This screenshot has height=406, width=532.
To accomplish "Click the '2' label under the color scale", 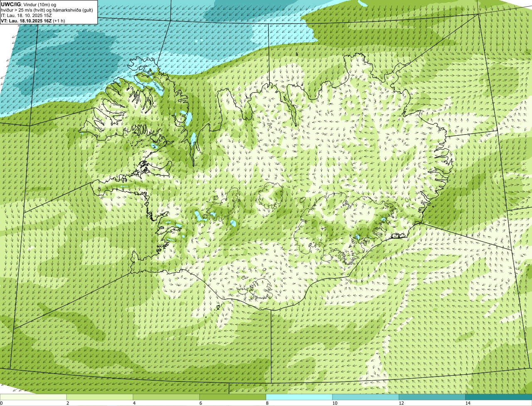I will click(x=67, y=403).
